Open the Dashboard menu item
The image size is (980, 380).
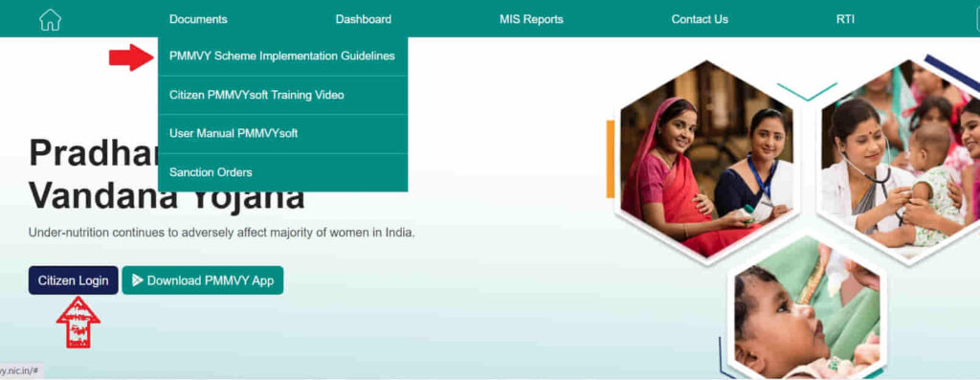(x=363, y=19)
